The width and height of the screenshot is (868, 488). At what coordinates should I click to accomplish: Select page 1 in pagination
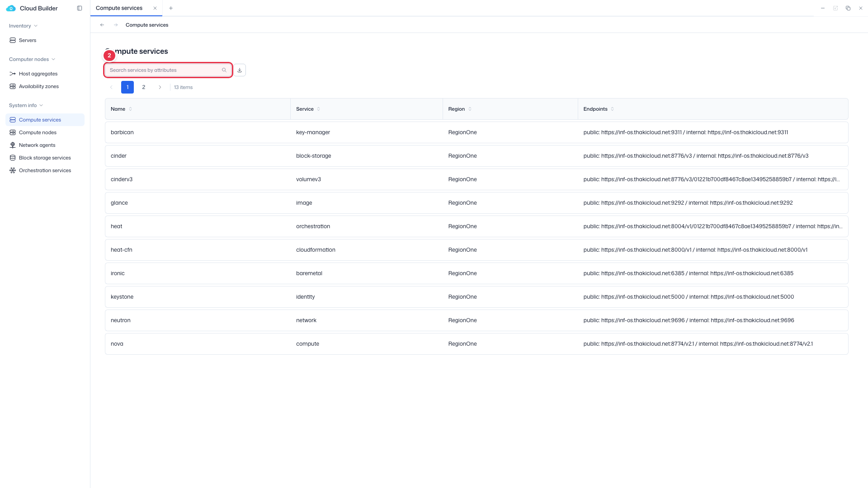pyautogui.click(x=127, y=87)
